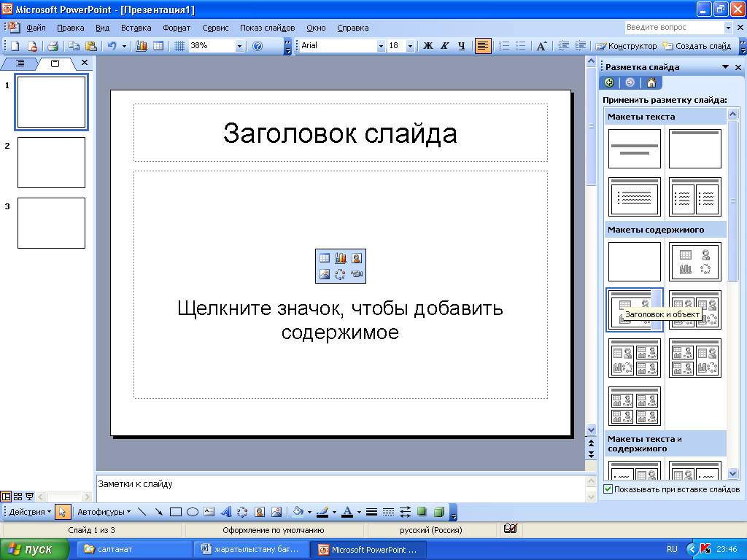Open the Автофигуры dropdown menu
747x560 pixels.
coord(104,512)
